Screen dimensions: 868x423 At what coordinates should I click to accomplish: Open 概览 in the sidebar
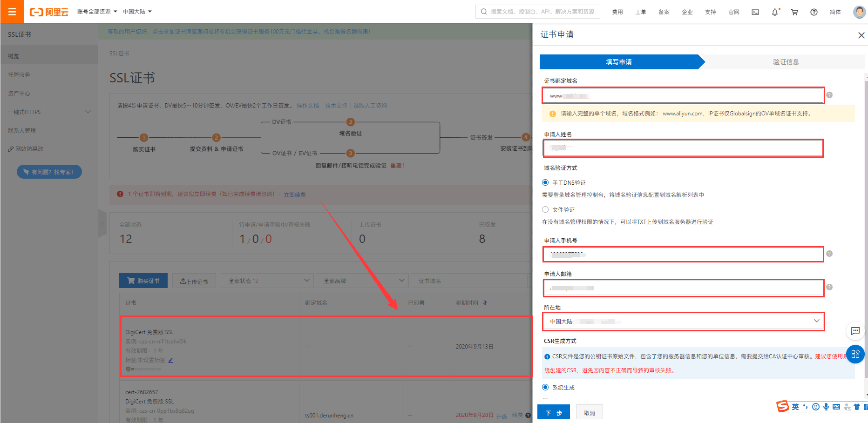click(x=49, y=56)
